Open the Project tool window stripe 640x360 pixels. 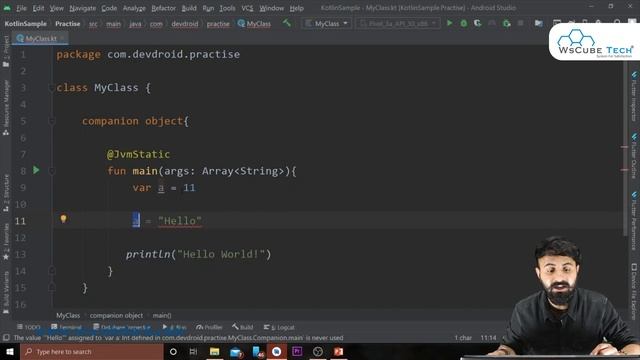6,51
